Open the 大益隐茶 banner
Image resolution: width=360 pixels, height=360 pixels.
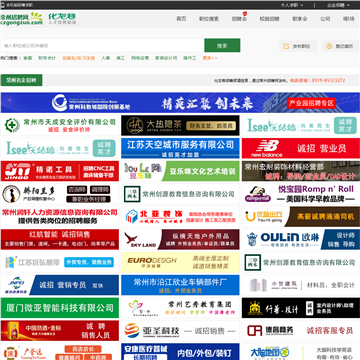(180, 125)
